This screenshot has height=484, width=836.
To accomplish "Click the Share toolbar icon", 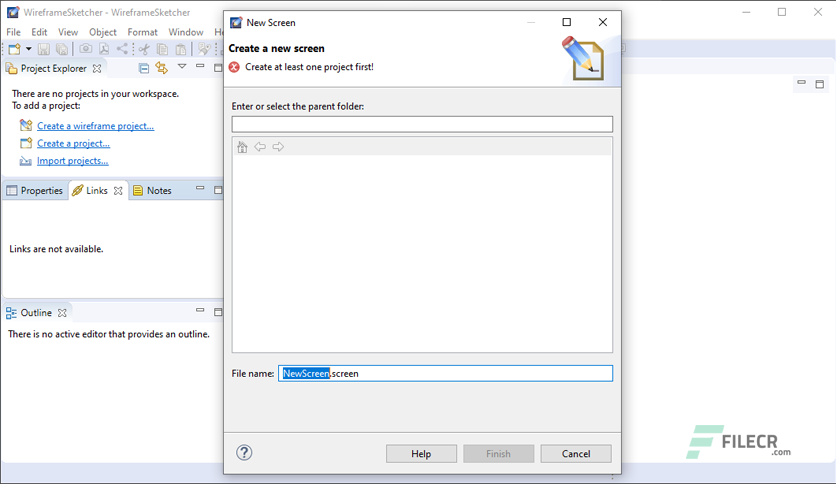I will (122, 49).
